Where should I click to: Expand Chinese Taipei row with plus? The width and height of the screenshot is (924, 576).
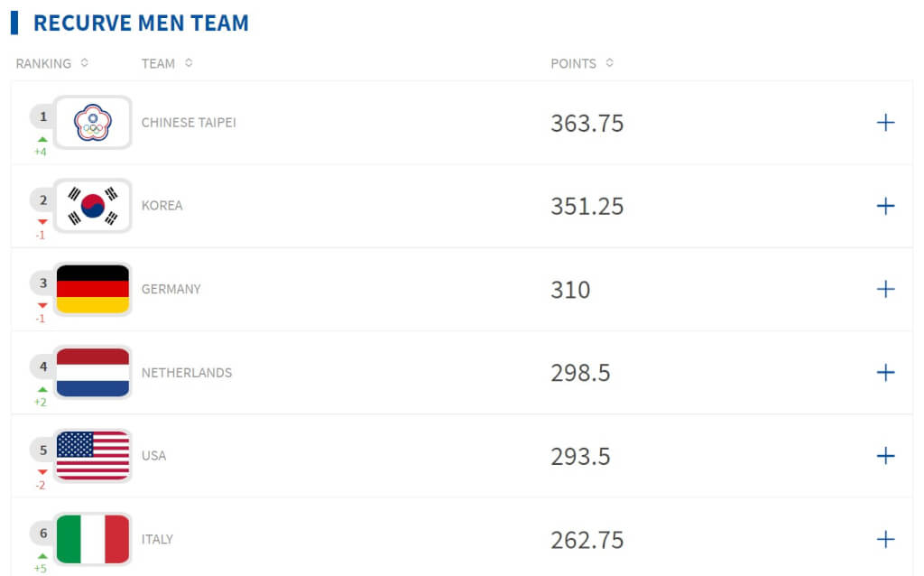[885, 123]
